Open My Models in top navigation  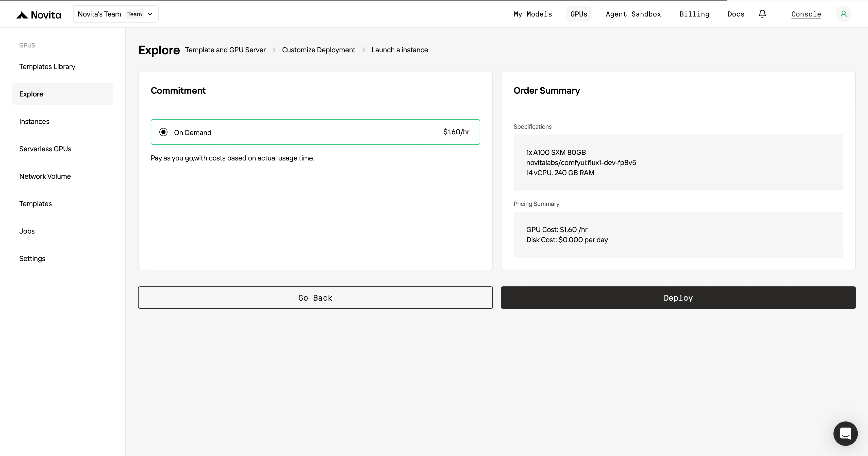tap(533, 14)
